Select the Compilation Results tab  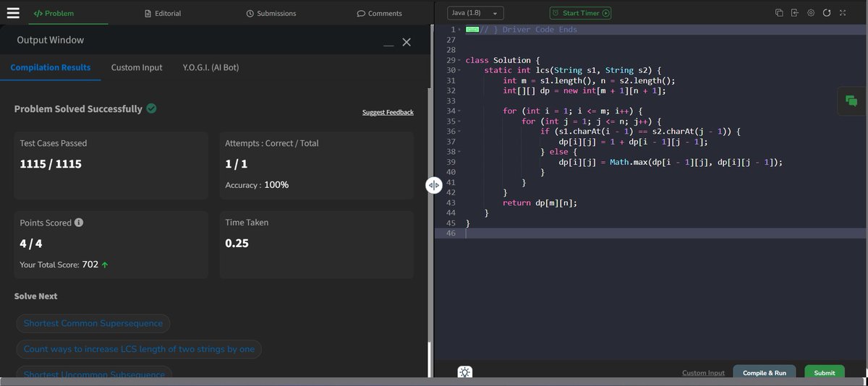pyautogui.click(x=51, y=67)
